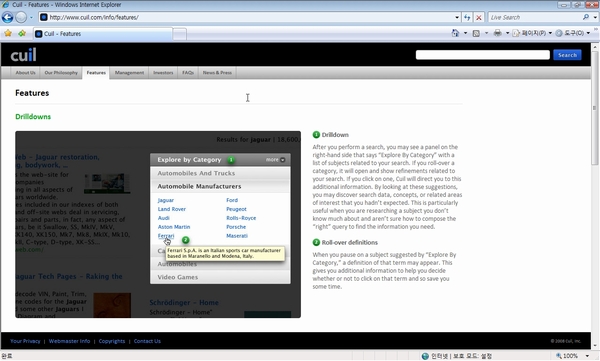Click the Contact Us footer link

click(x=147, y=341)
